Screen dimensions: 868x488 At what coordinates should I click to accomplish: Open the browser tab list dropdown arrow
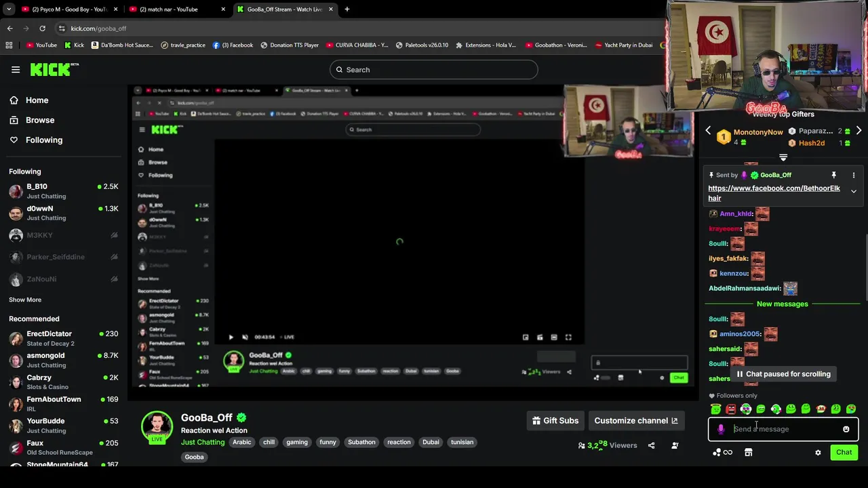(x=9, y=9)
